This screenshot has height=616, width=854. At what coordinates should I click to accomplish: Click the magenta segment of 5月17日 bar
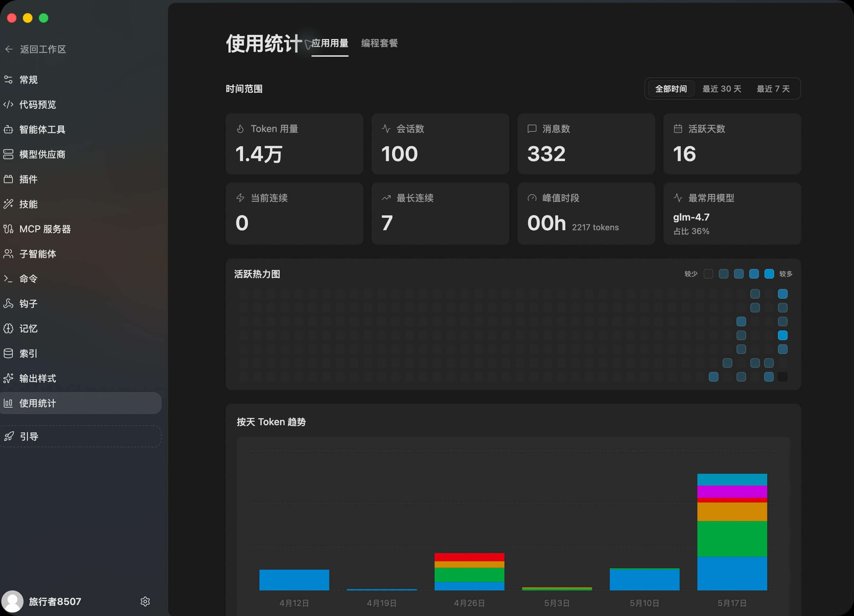[732, 492]
